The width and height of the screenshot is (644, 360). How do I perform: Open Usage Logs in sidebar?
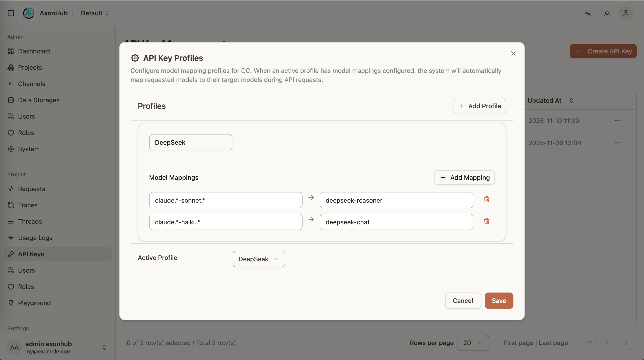[x=35, y=238]
